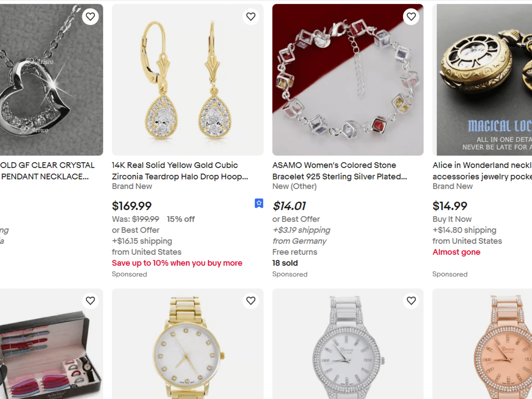The height and width of the screenshot is (399, 532).
Task: Click the Sponsored label under the bracelet listing
Action: pos(290,274)
